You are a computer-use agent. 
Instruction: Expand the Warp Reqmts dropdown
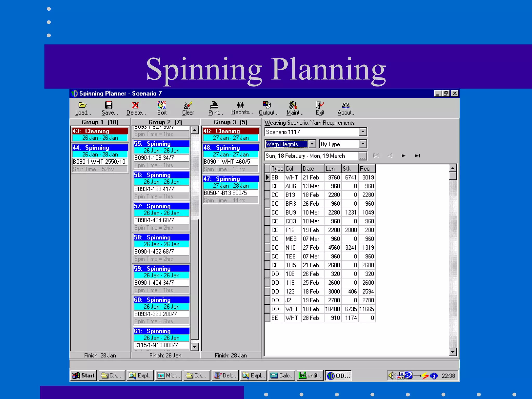coord(312,144)
